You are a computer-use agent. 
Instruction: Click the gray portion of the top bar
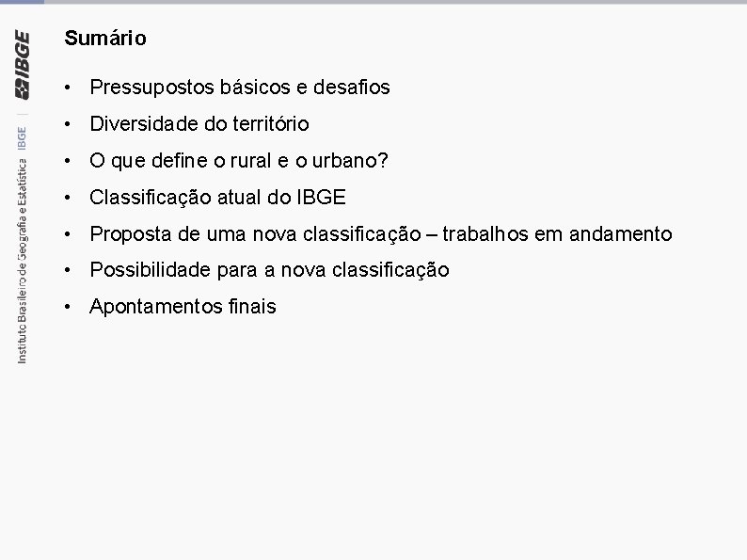(395, 2)
